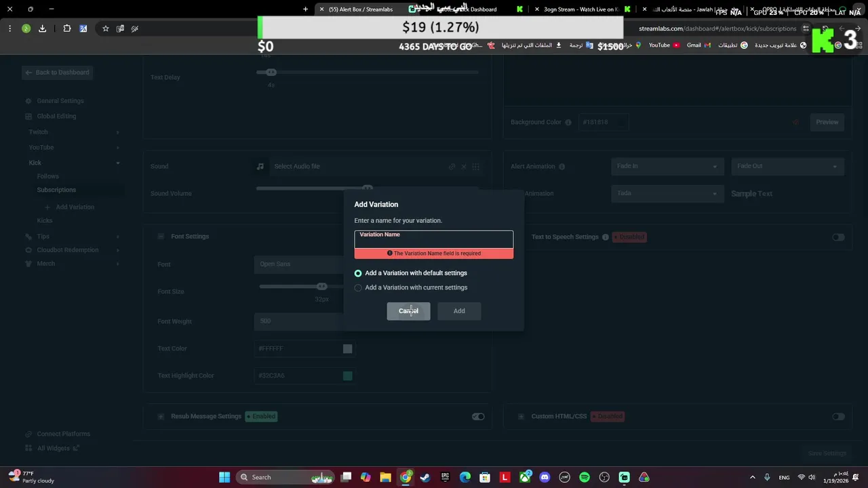Open the Fade Out animation dropdown

pos(787,167)
